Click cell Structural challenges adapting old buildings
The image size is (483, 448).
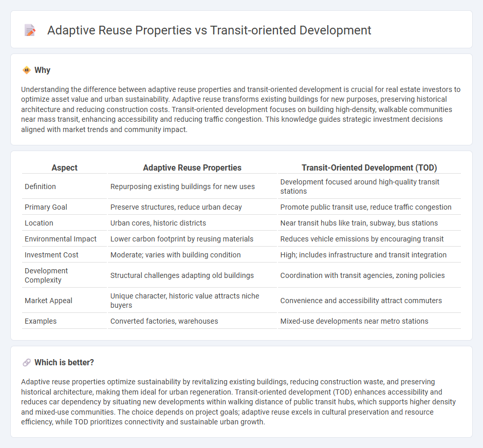coord(192,275)
